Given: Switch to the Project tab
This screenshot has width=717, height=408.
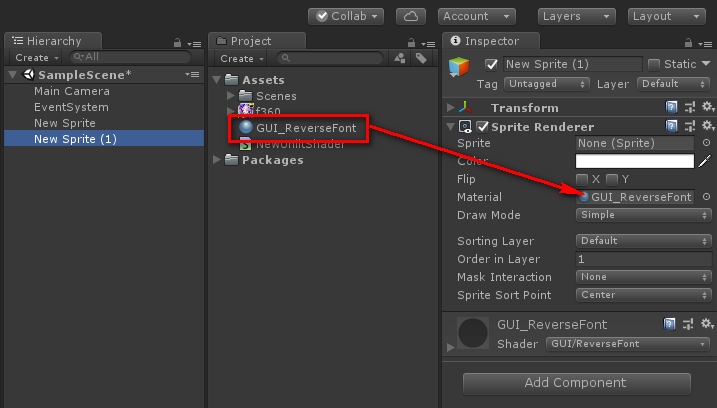Looking at the screenshot, I should tap(257, 41).
